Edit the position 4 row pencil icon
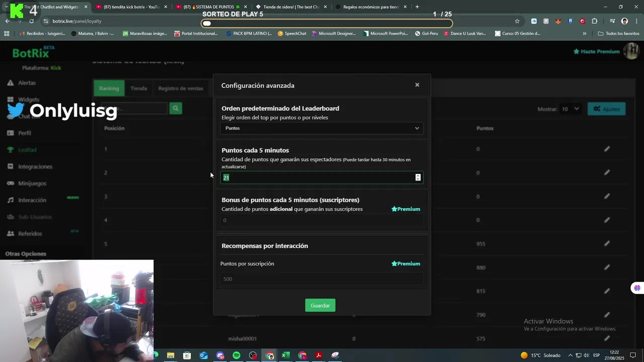This screenshot has width=644, height=362. point(607,220)
